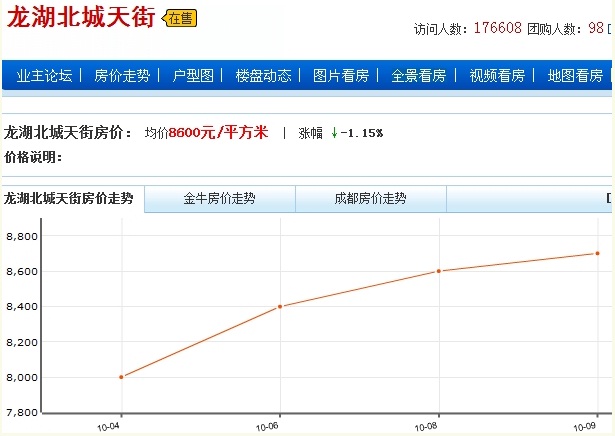The image size is (615, 436).
Task: Click the 8,800 y-axis label
Action: click(x=22, y=236)
